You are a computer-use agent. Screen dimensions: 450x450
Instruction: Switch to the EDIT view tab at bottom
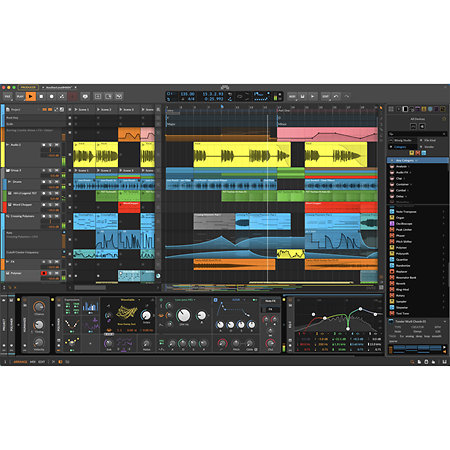click(41, 362)
